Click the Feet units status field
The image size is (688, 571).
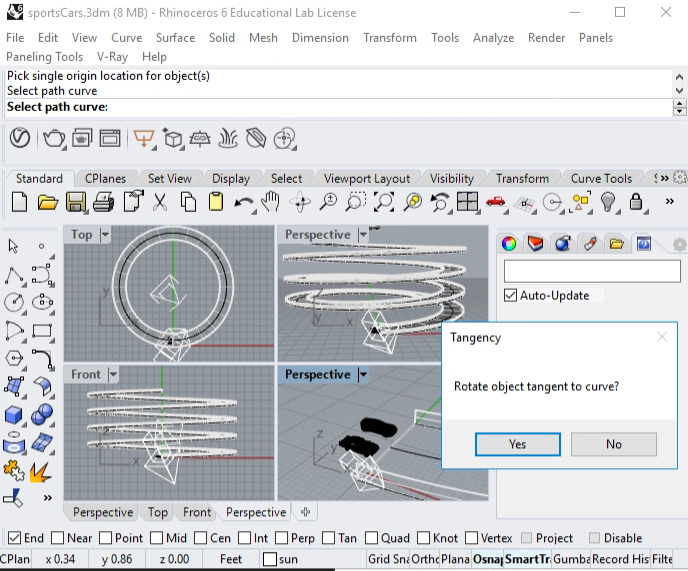click(231, 559)
